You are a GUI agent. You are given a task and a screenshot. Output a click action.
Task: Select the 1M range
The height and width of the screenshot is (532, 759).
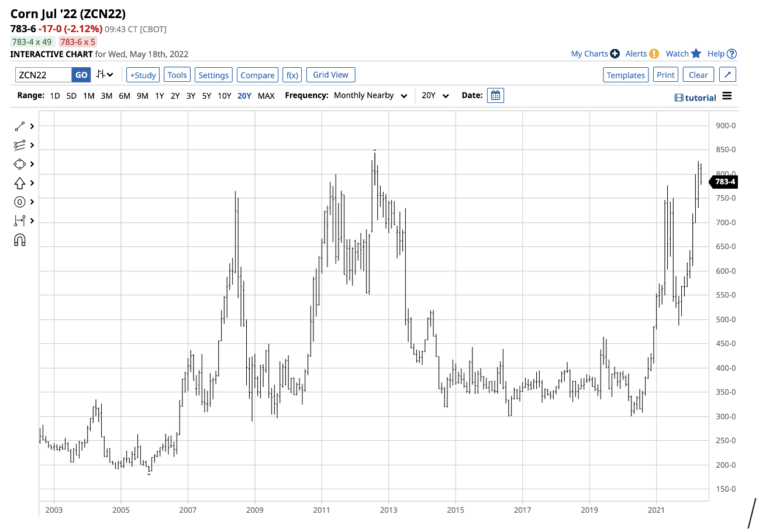click(88, 96)
